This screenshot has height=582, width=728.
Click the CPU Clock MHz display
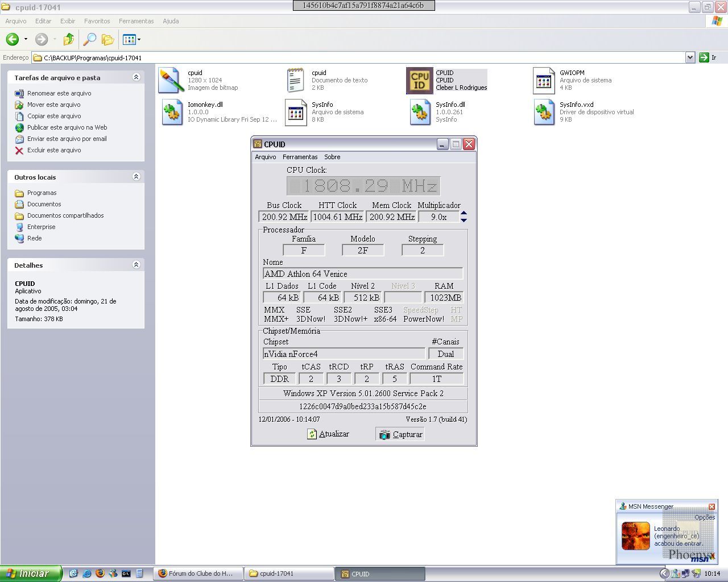363,186
